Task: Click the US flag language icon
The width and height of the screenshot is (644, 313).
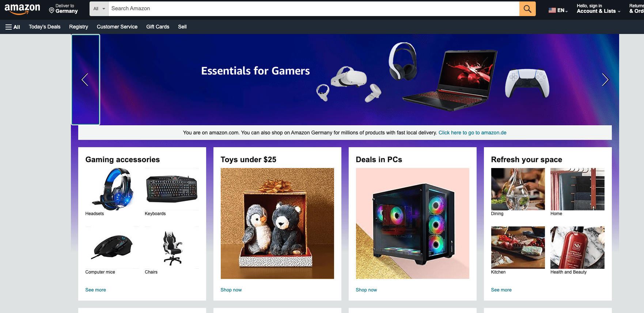Action: (x=552, y=10)
